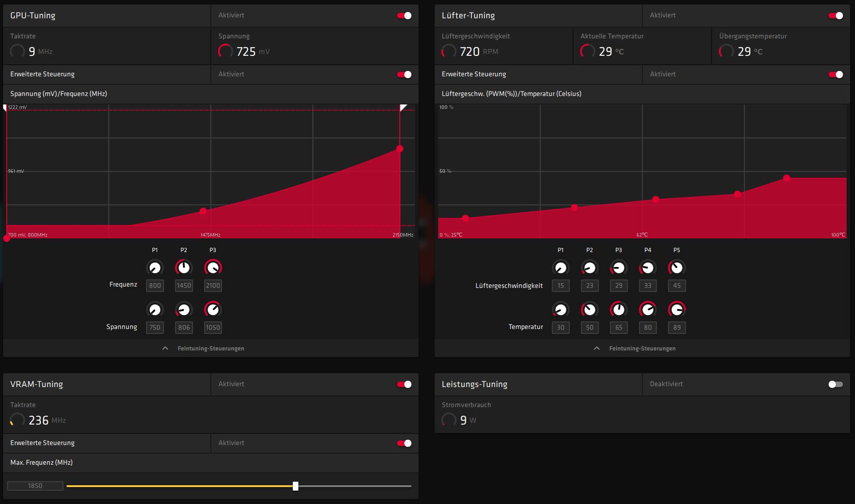855x504 pixels.
Task: Click the P2 Lüftergeschwindigkeit knob
Action: 590,268
